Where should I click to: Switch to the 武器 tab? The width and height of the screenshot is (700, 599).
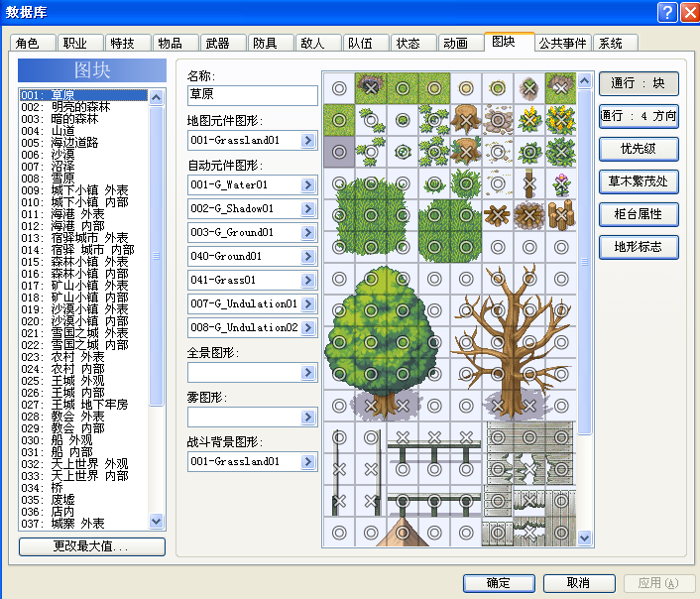click(x=223, y=44)
